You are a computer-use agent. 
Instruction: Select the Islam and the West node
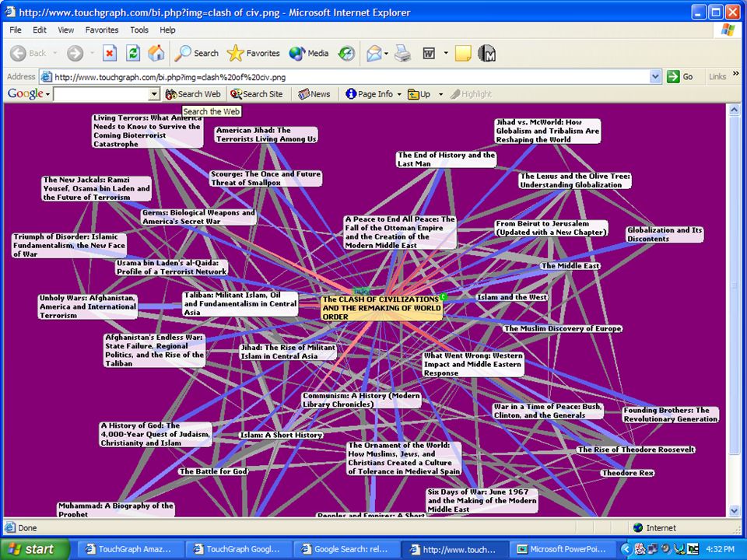512,297
